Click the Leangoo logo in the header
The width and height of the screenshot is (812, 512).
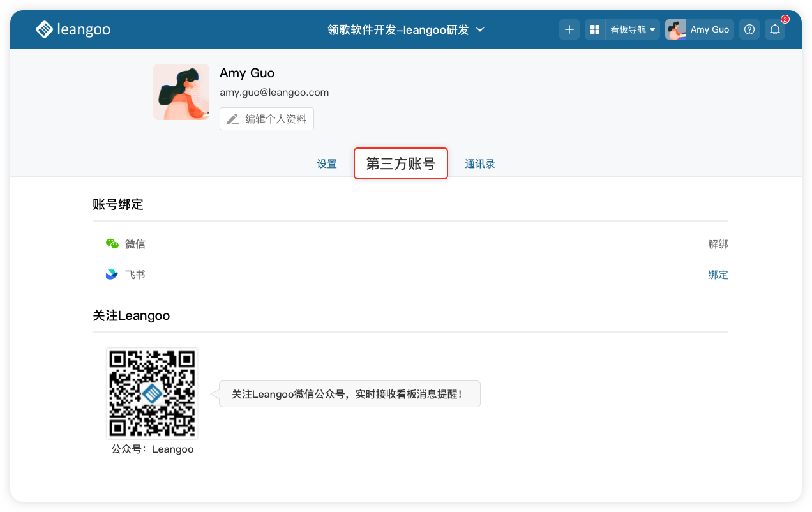click(72, 29)
